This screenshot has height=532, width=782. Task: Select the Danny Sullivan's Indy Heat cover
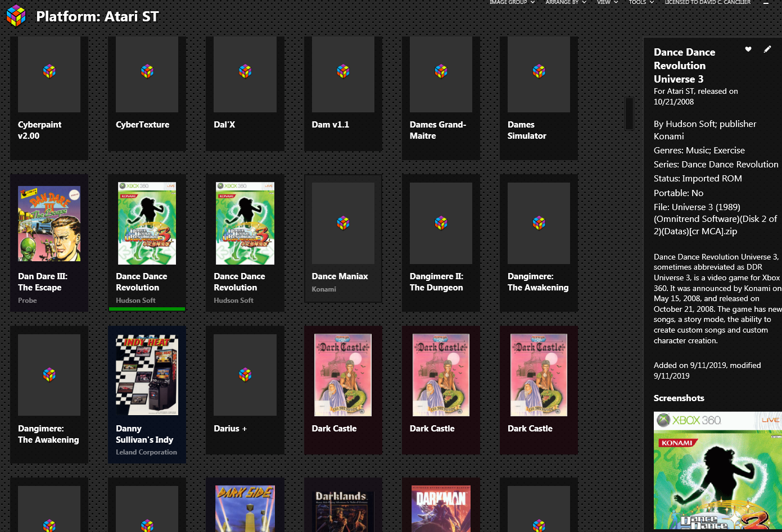pos(147,375)
